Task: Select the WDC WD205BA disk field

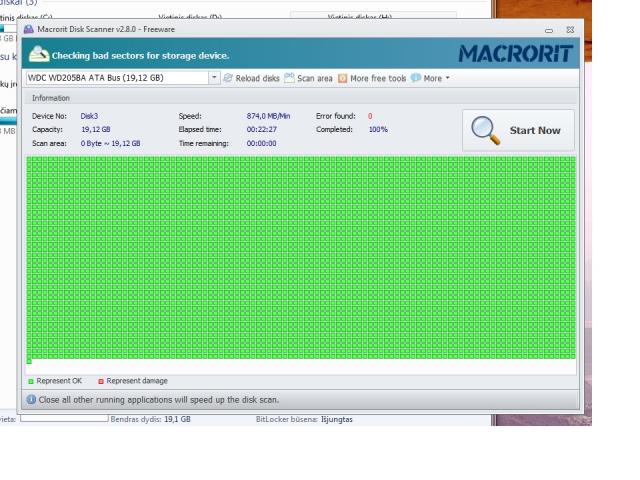Action: [115, 78]
